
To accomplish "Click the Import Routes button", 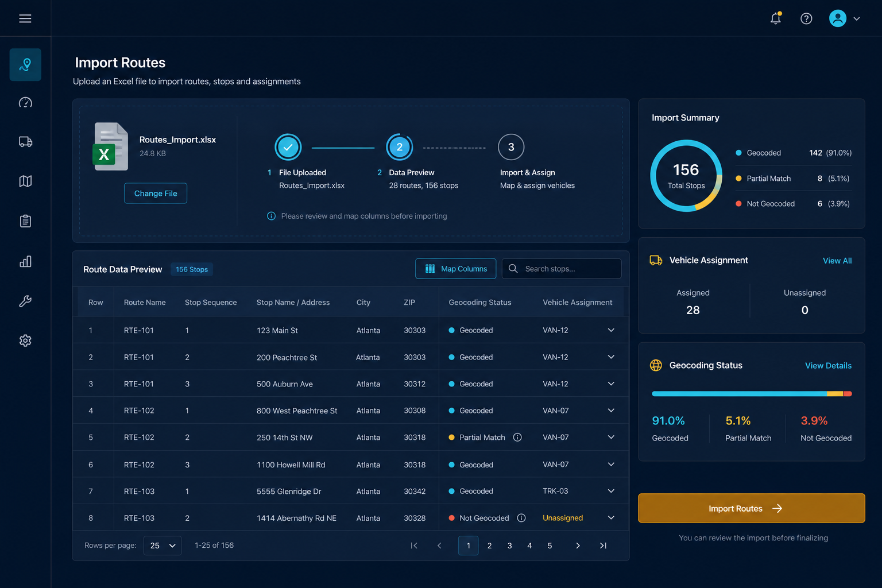I will click(752, 508).
